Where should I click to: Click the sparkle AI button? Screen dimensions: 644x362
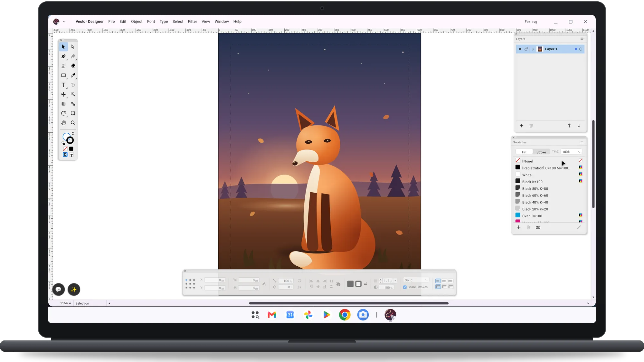pos(74,290)
